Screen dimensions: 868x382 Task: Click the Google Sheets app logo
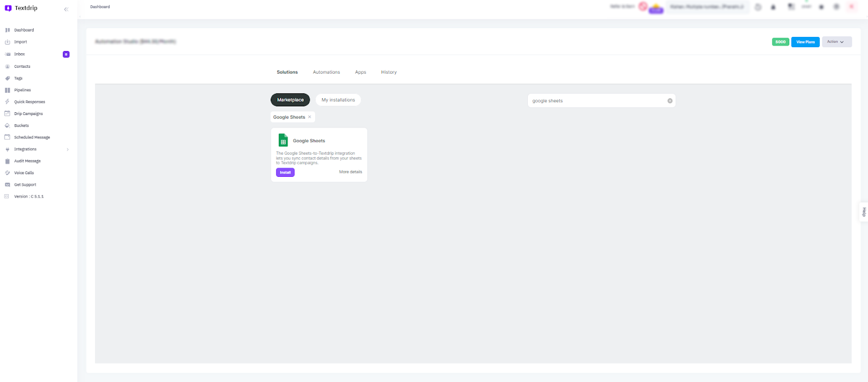[x=283, y=140]
